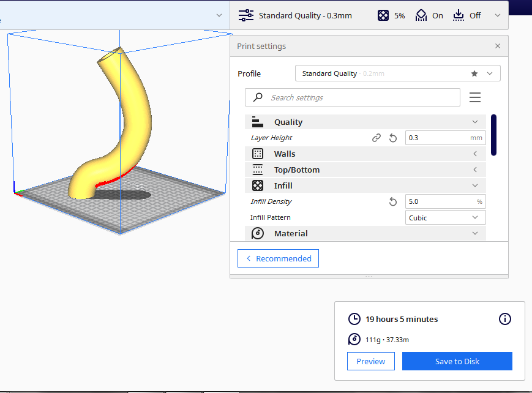The height and width of the screenshot is (393, 532).
Task: Open print time details info icon
Action: [505, 319]
